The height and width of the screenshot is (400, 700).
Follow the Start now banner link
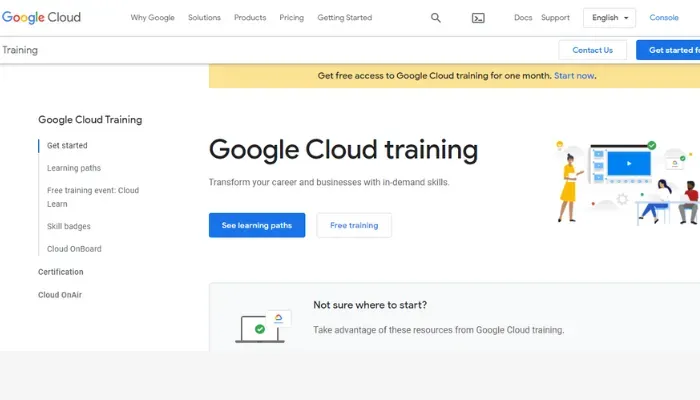point(574,76)
